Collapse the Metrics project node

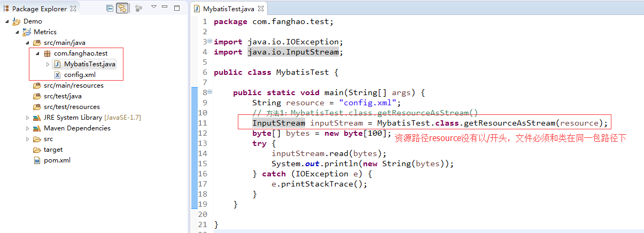pyautogui.click(x=17, y=32)
